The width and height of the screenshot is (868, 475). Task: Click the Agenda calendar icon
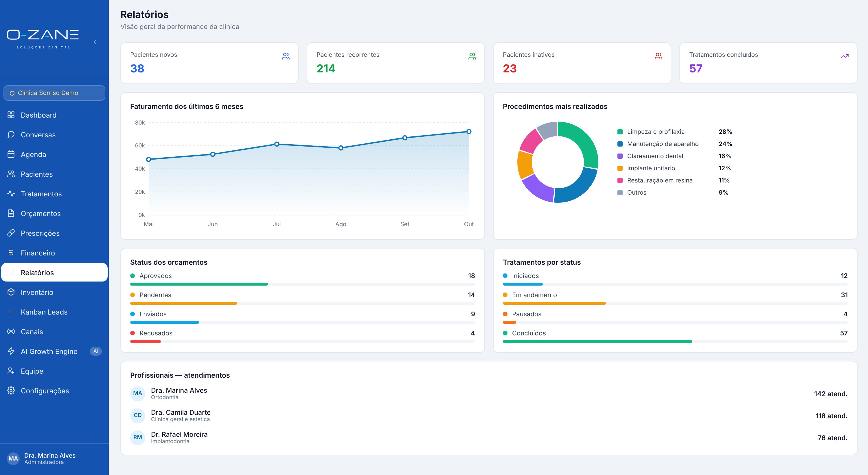click(11, 154)
